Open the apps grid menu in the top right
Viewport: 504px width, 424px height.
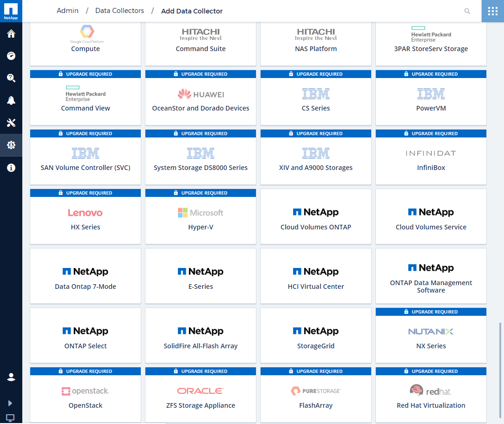tap(492, 11)
